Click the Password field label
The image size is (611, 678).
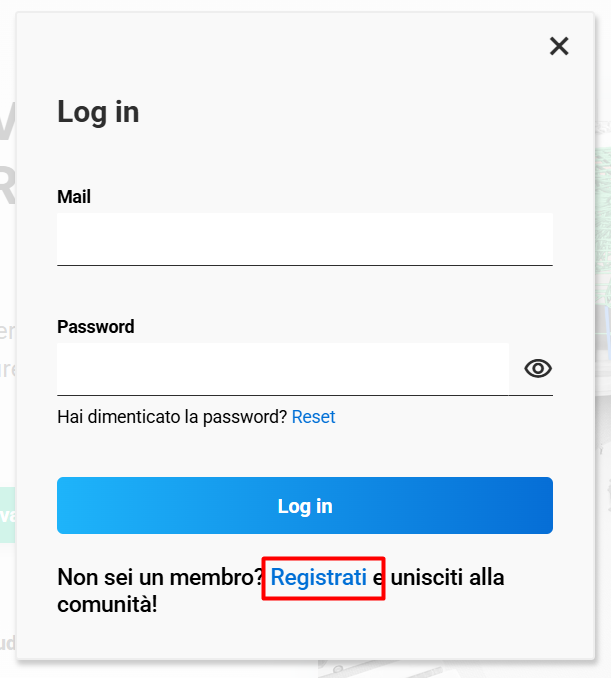coord(96,326)
